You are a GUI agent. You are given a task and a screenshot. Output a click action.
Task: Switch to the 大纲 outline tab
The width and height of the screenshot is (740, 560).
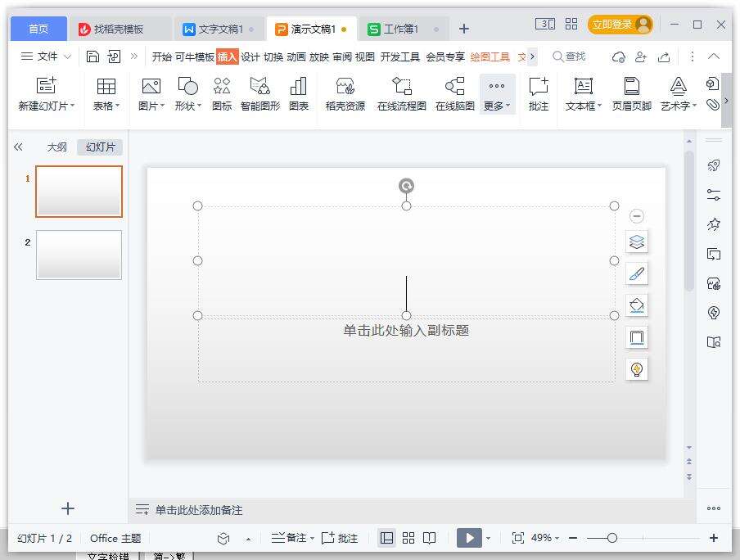[56, 147]
